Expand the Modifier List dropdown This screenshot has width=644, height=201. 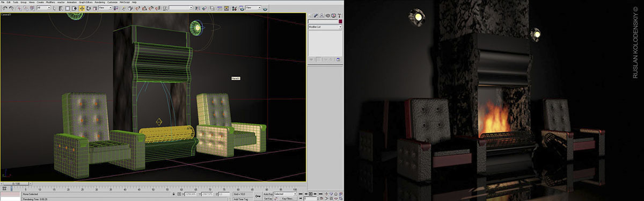(x=325, y=26)
